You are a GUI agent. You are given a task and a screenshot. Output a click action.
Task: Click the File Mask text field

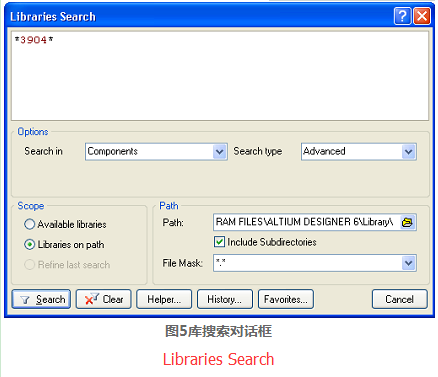(307, 263)
